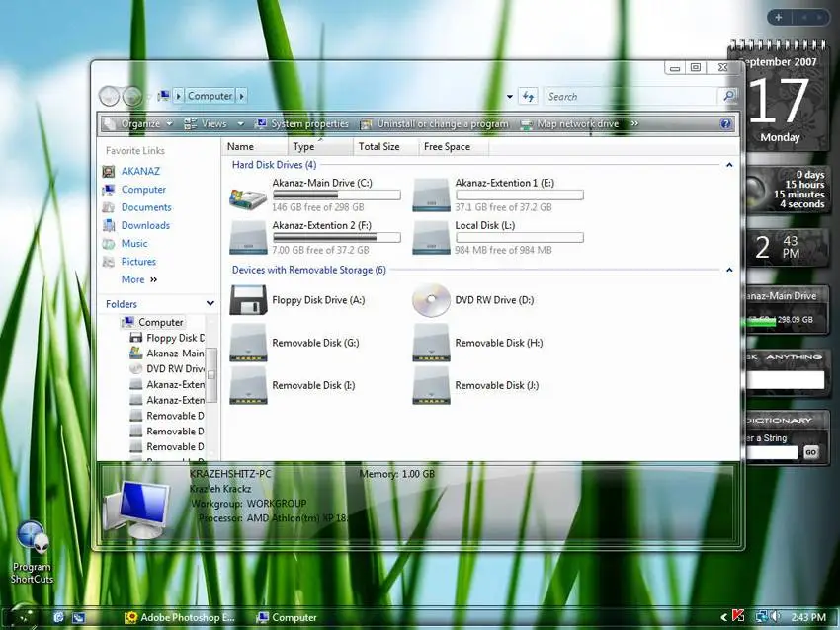Click the sidebar add gadget plus button
This screenshot has height=630, width=840.
click(x=779, y=17)
